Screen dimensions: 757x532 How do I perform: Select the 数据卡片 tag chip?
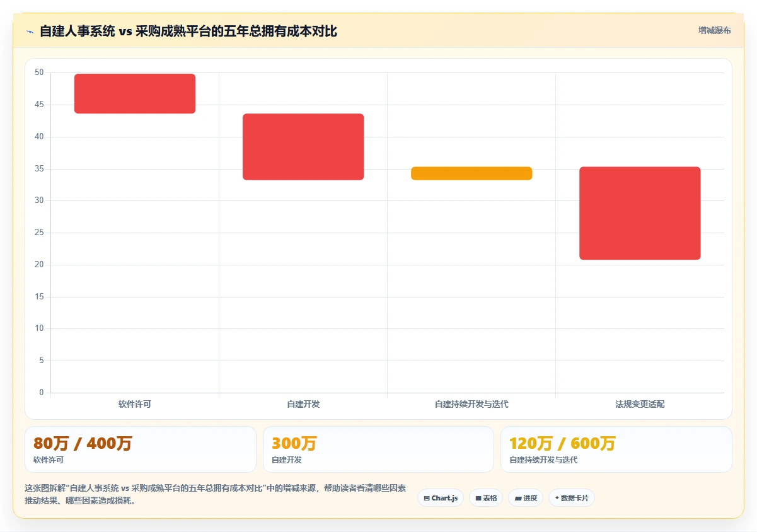[572, 498]
